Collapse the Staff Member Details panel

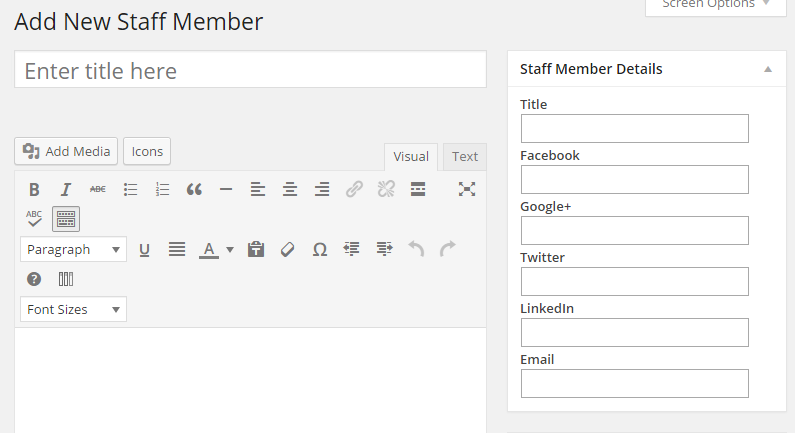[x=767, y=69]
